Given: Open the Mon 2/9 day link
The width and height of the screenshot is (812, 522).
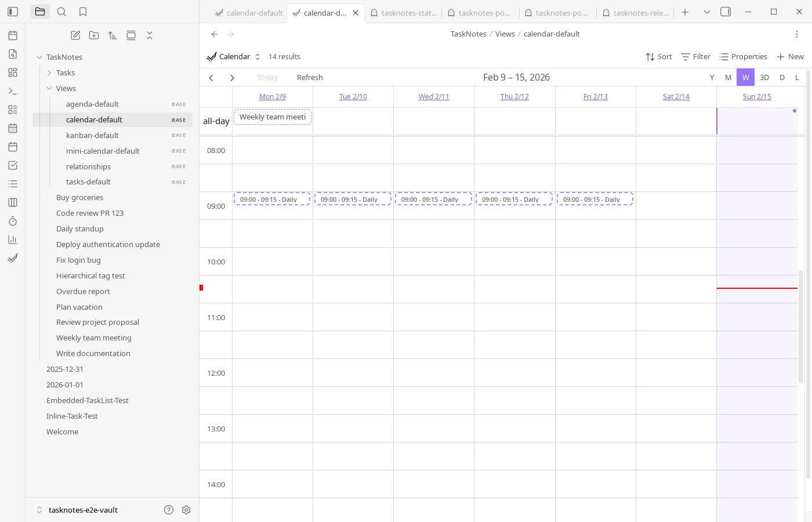Looking at the screenshot, I should pos(272,97).
